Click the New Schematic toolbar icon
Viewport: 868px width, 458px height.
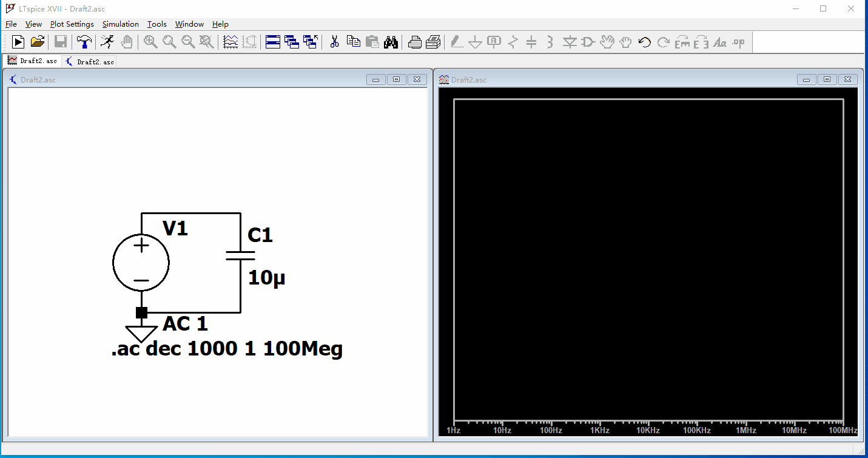click(18, 42)
